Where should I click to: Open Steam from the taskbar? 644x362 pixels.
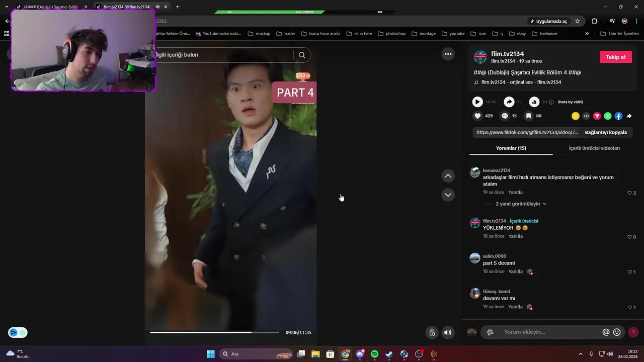coord(389,354)
